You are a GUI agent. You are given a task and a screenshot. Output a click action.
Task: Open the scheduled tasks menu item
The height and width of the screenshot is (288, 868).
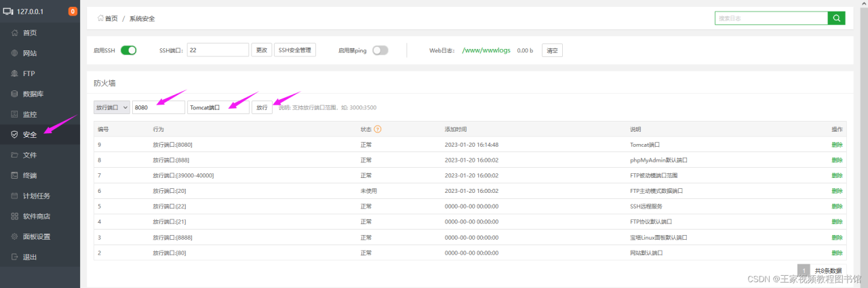[35, 196]
